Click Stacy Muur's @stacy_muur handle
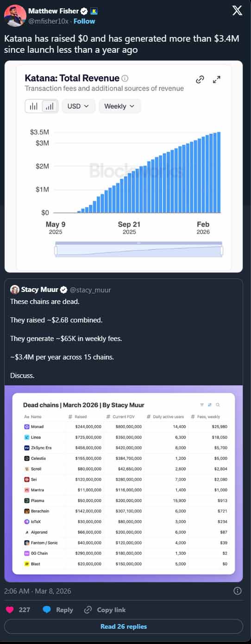This screenshot has width=251, height=644. coord(90,290)
